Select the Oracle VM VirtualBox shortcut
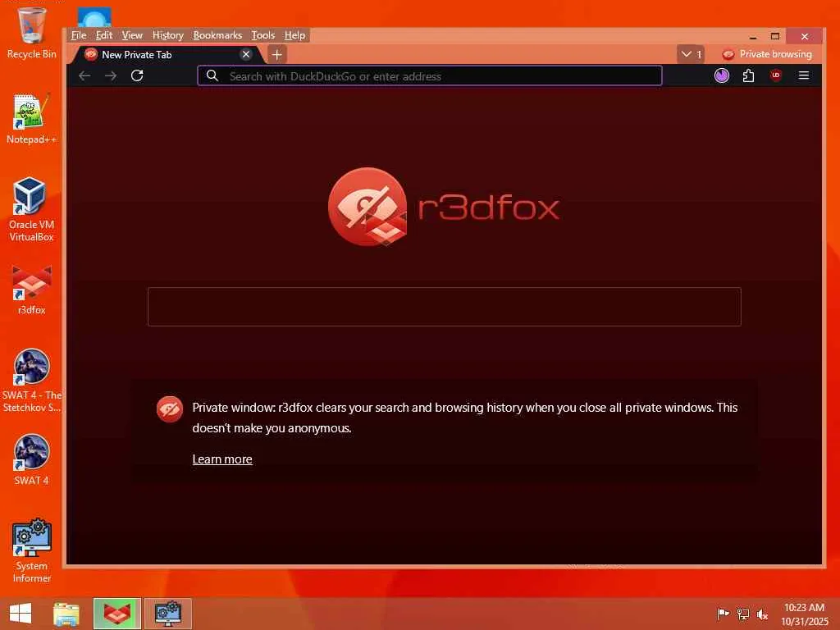The height and width of the screenshot is (630, 840). click(x=31, y=209)
